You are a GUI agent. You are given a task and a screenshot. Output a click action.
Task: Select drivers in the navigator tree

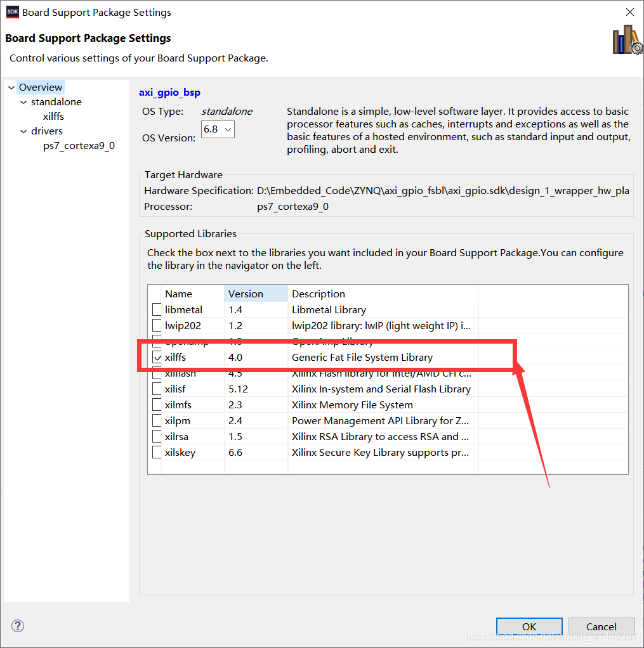pos(47,131)
